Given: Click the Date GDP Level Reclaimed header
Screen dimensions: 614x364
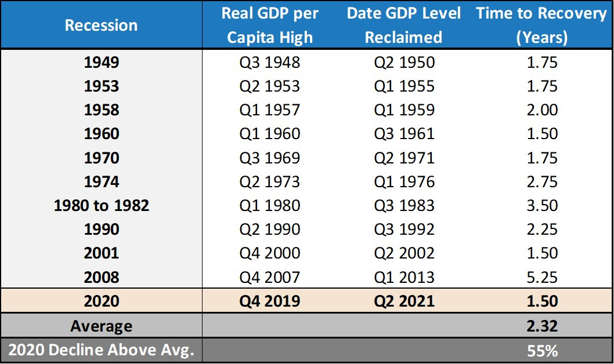Looking at the screenshot, I should click(404, 26).
